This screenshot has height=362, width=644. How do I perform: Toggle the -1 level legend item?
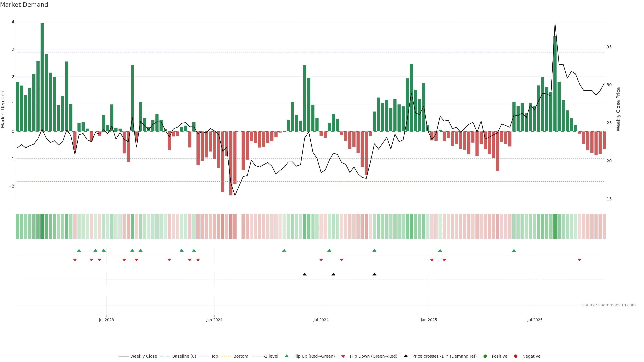271,356
